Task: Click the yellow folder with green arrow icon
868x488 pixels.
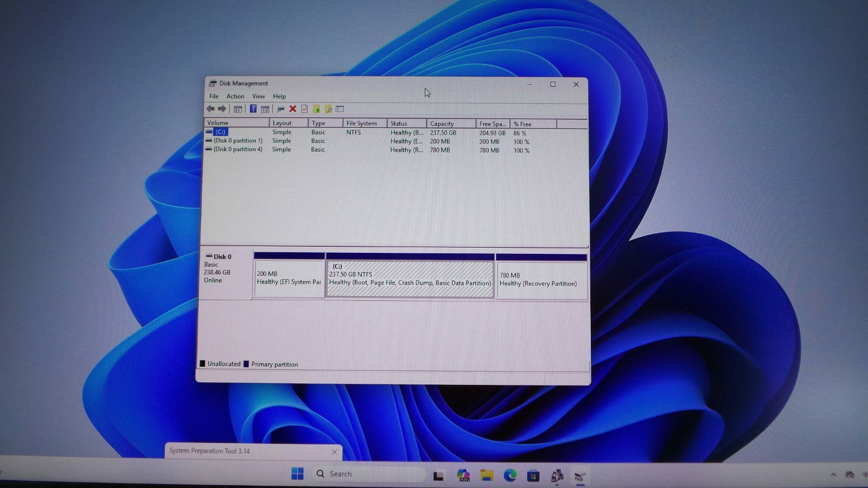Action: pyautogui.click(x=316, y=109)
